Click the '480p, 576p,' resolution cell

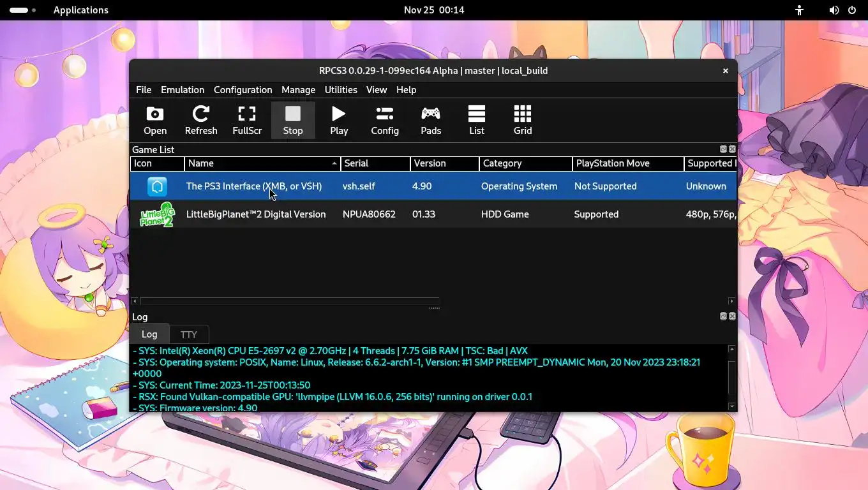point(711,214)
